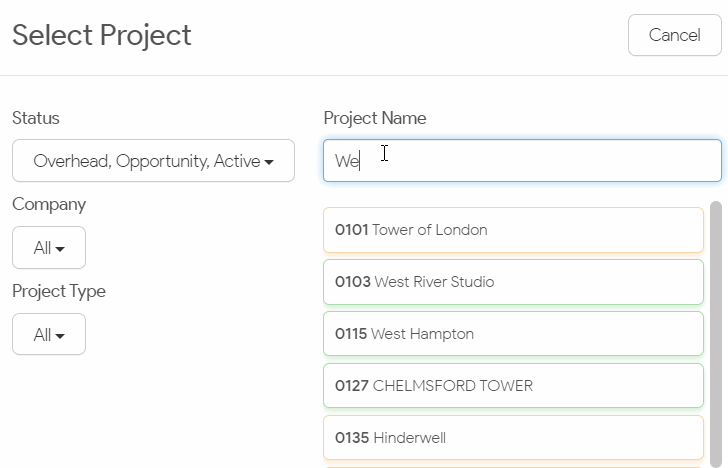Click the Project Name label

(x=375, y=118)
